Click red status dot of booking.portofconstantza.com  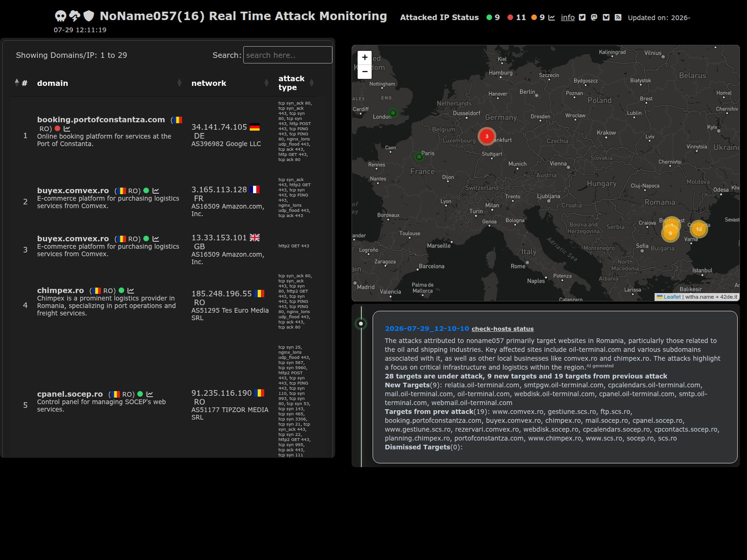(57, 129)
